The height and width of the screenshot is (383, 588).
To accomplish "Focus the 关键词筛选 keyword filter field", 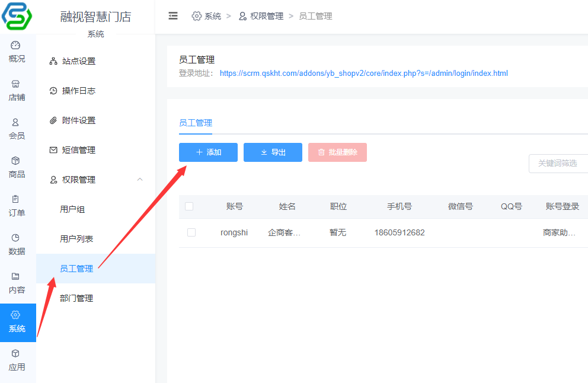I will (558, 164).
